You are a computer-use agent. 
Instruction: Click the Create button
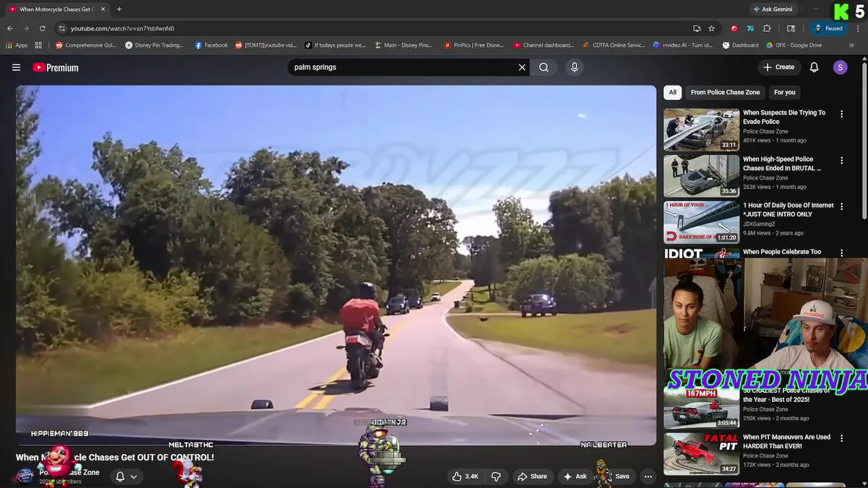(778, 67)
